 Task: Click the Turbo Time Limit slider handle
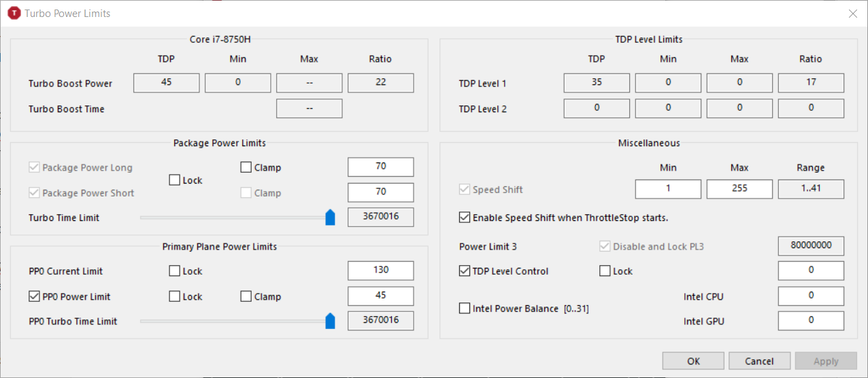[331, 218]
